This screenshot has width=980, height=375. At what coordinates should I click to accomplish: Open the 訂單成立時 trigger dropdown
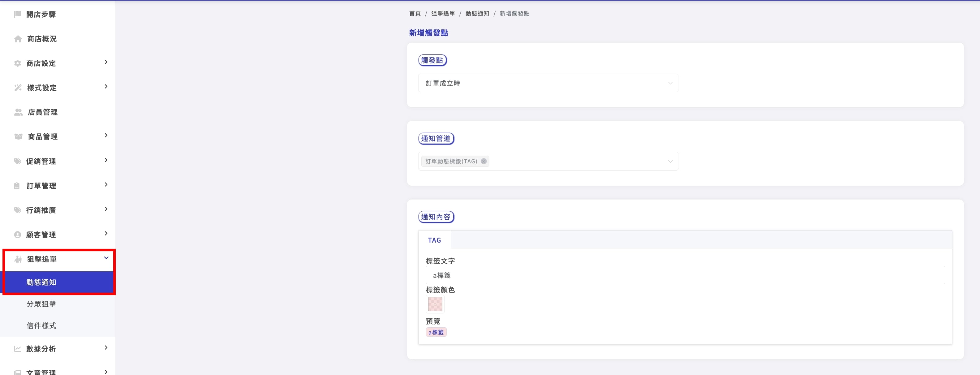click(x=548, y=83)
